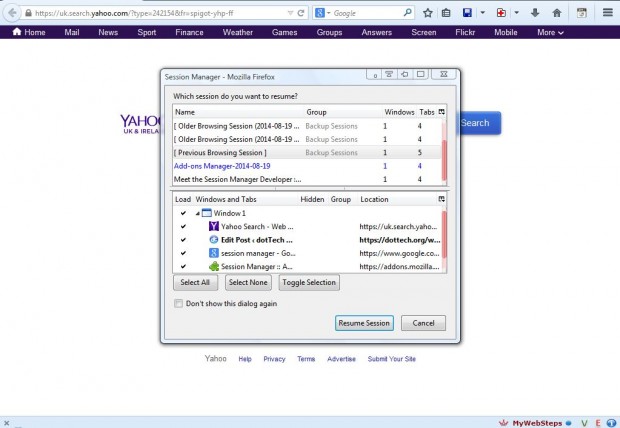The height and width of the screenshot is (428, 620).
Task: Select the Add-ons Manager-2014-08-19 session
Action: coord(307,166)
